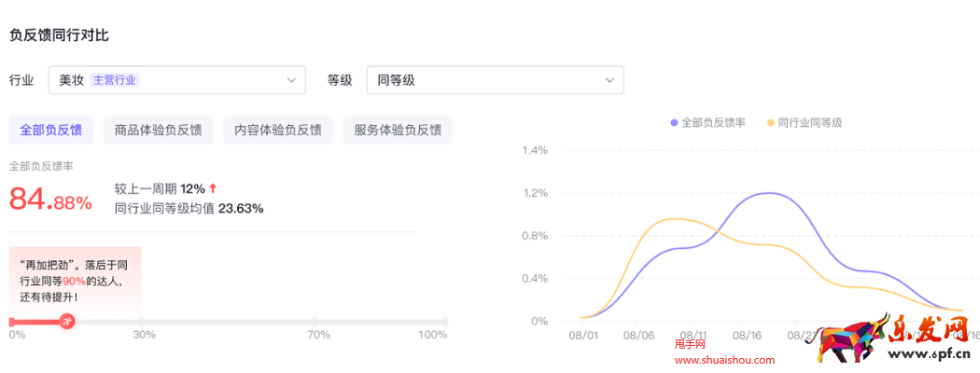Click the 08/11 x-axis label

tap(693, 336)
